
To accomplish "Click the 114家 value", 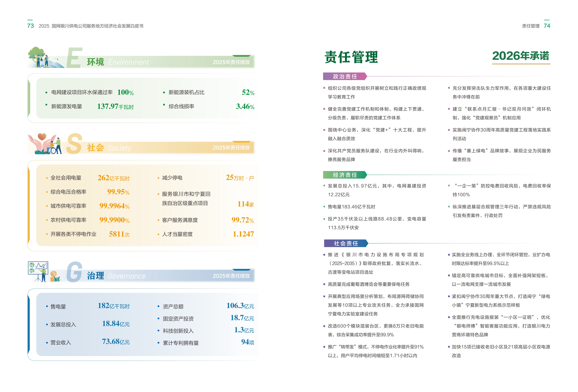I will point(246,204).
